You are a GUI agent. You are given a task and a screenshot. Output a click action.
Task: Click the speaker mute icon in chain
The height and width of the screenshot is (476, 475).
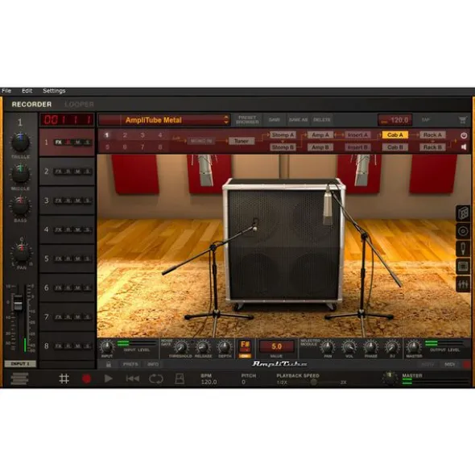464,147
